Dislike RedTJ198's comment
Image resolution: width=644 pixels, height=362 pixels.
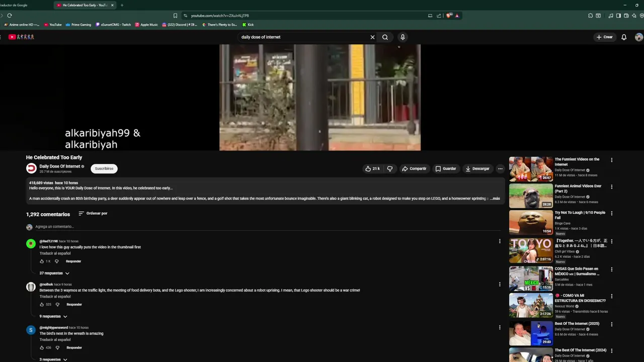56,261
